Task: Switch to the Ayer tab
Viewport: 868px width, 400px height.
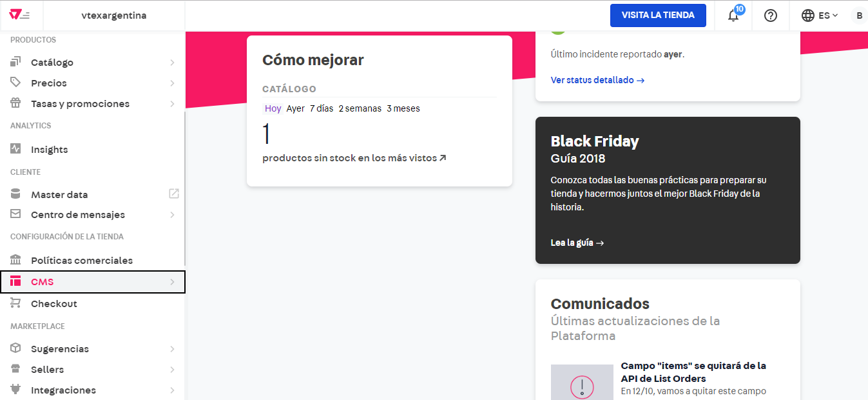Action: 295,108
